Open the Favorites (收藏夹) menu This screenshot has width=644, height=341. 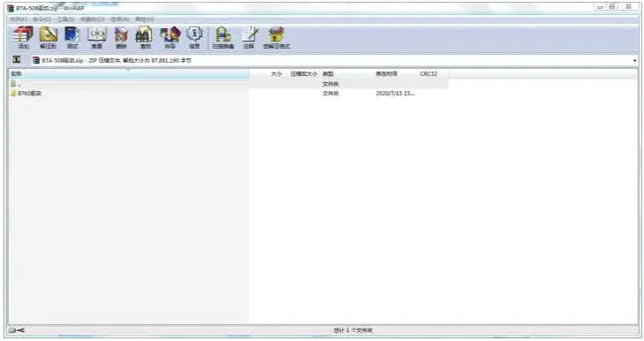click(x=92, y=19)
